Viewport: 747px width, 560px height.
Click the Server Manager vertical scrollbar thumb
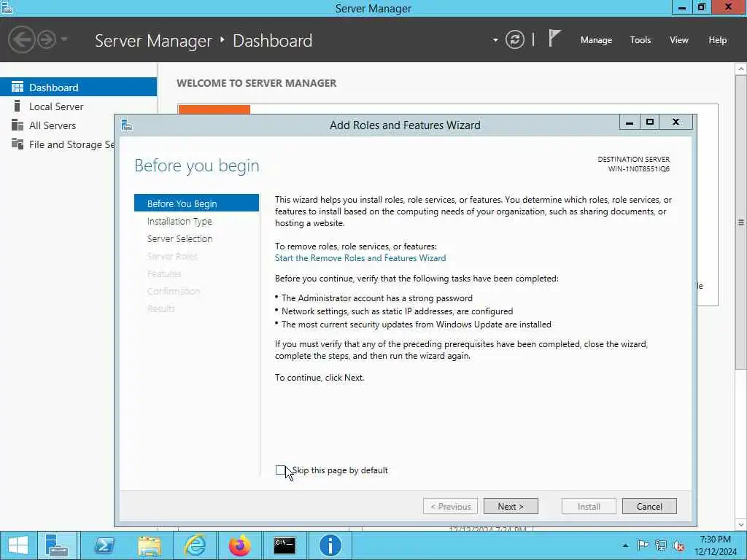[x=741, y=222]
